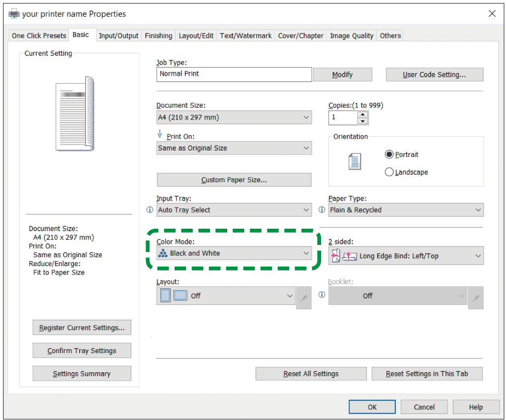Click the info icon beside Paper Type
506x420 pixels.
click(322, 210)
